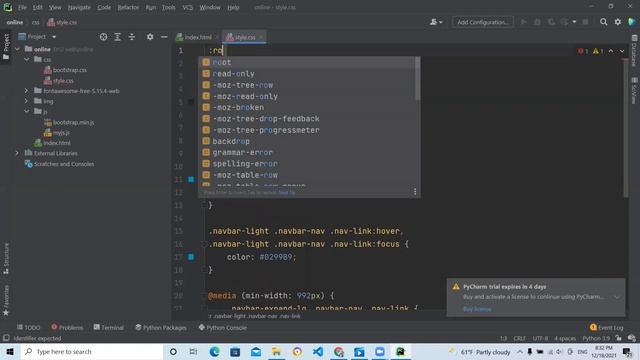Open the TODO tool window

(29, 327)
